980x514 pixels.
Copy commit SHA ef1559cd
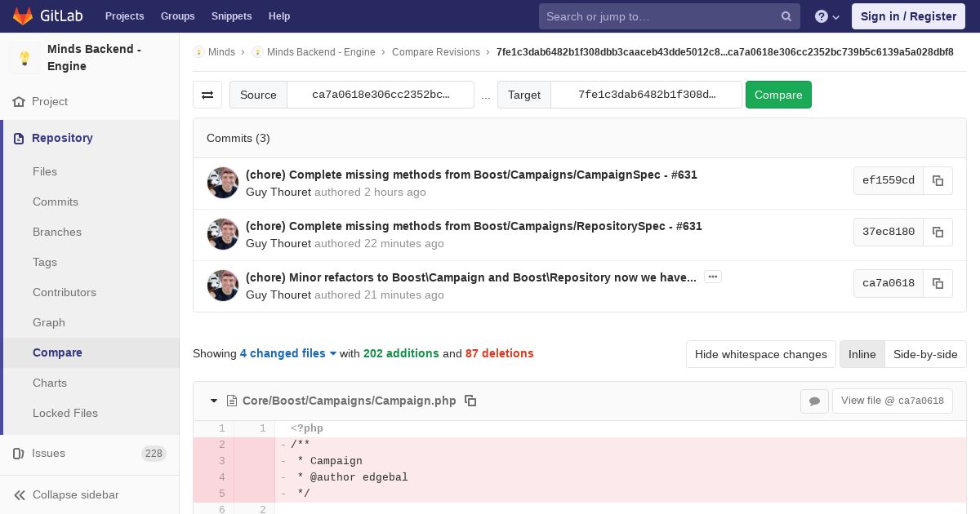click(x=938, y=181)
